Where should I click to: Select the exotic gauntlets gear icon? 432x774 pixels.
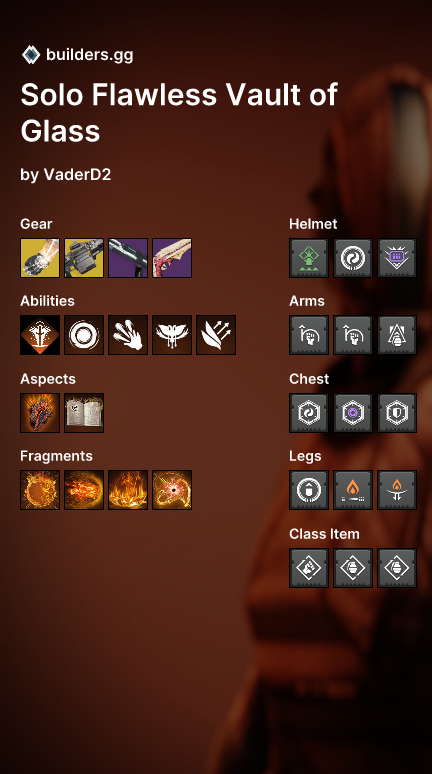[40, 258]
